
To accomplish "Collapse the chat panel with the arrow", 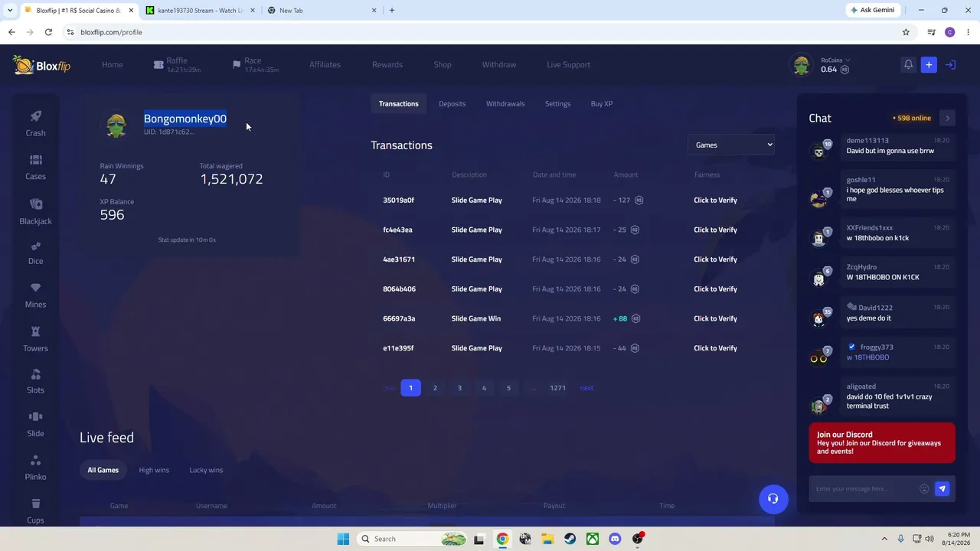I will [x=947, y=118].
